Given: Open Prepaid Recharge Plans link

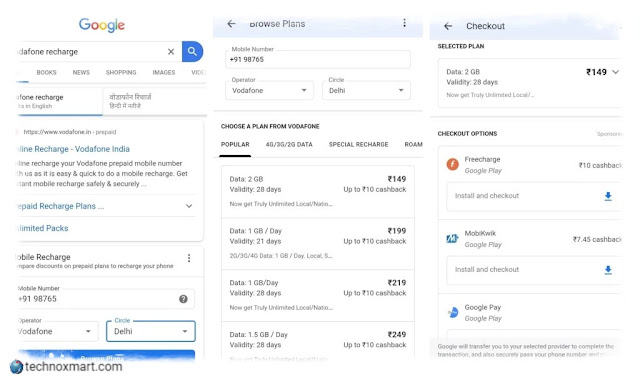Looking at the screenshot, I should click(60, 206).
